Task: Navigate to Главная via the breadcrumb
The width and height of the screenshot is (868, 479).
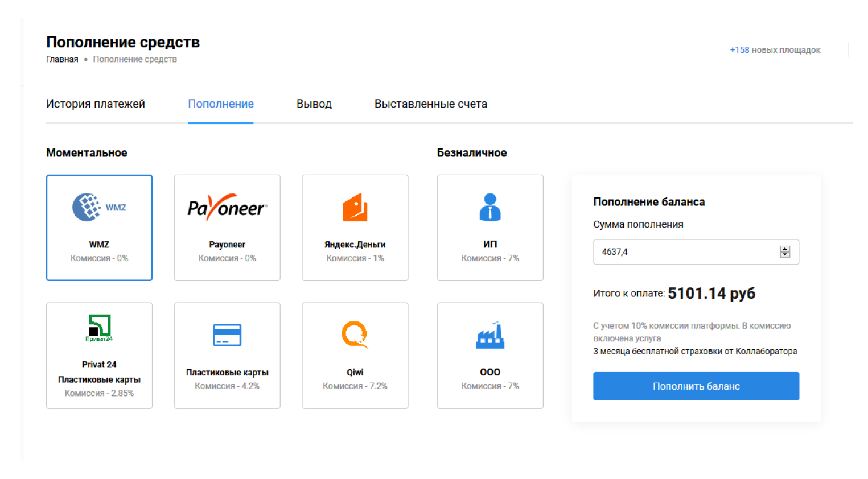Action: point(61,59)
